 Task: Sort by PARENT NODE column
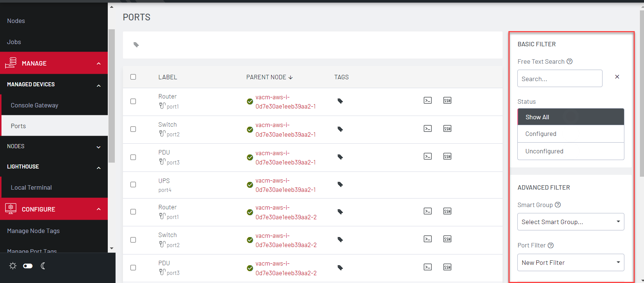pos(269,77)
